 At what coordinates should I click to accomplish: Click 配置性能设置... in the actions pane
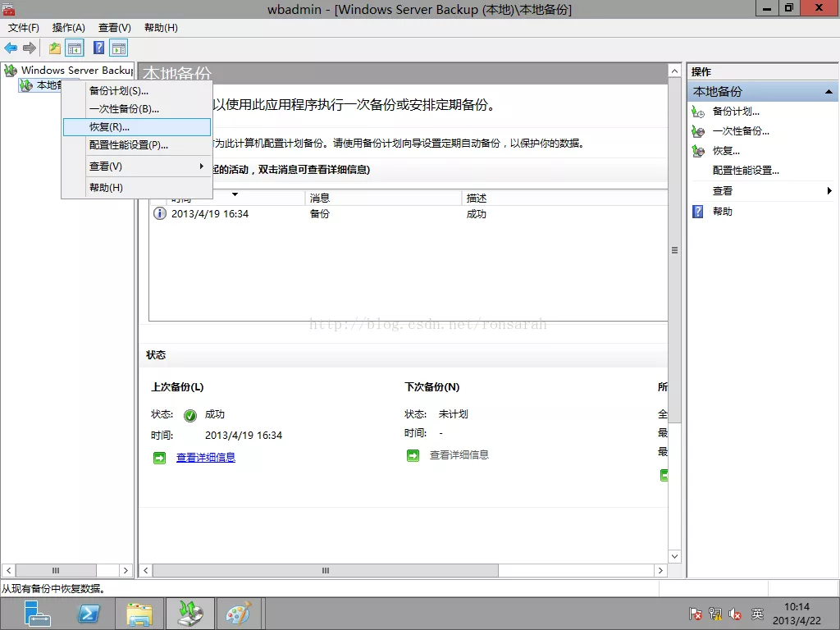click(746, 171)
